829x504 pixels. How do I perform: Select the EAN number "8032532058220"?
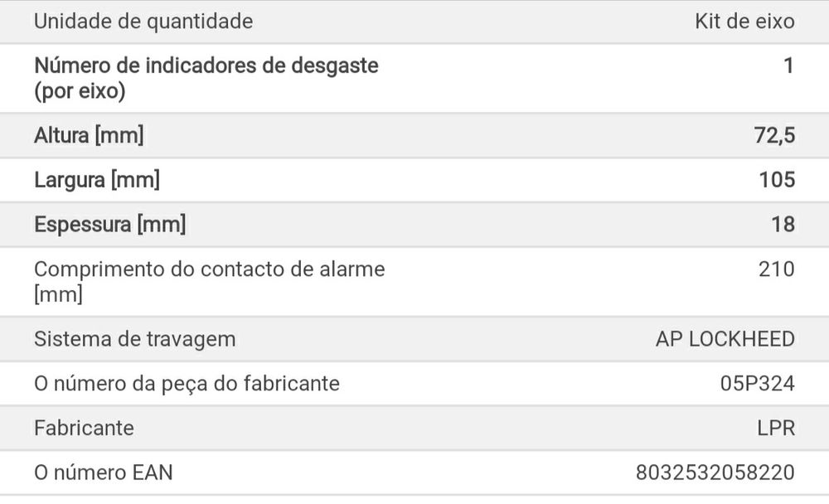(715, 473)
